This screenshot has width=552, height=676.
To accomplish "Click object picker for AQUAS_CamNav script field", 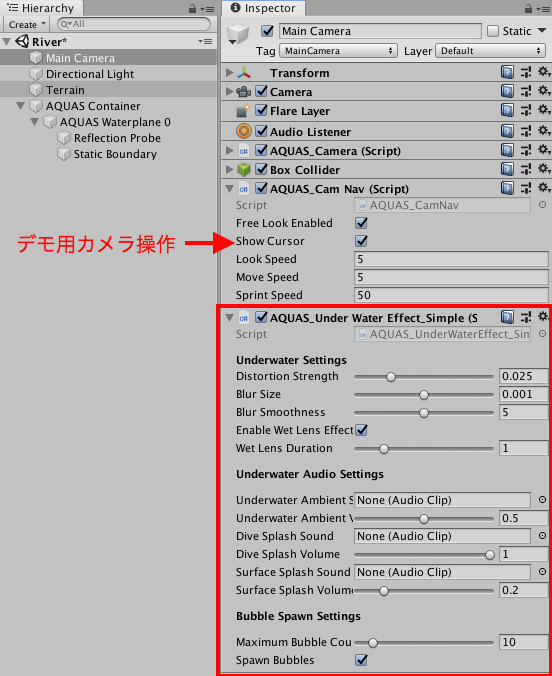I will pos(543,205).
